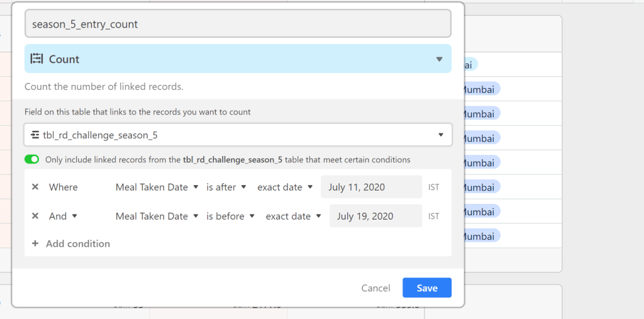Click the July 19, 2020 date field
Image resolution: width=644 pixels, height=319 pixels.
coord(375,216)
